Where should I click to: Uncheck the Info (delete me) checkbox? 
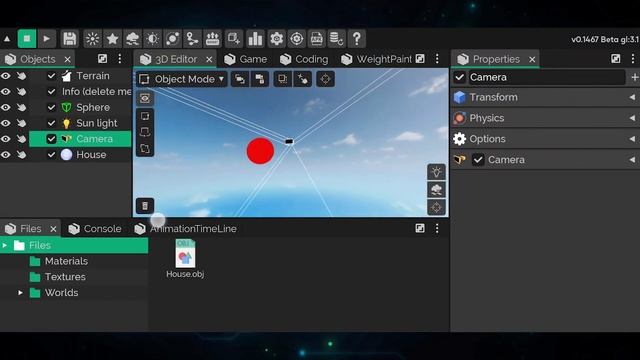coord(51,92)
